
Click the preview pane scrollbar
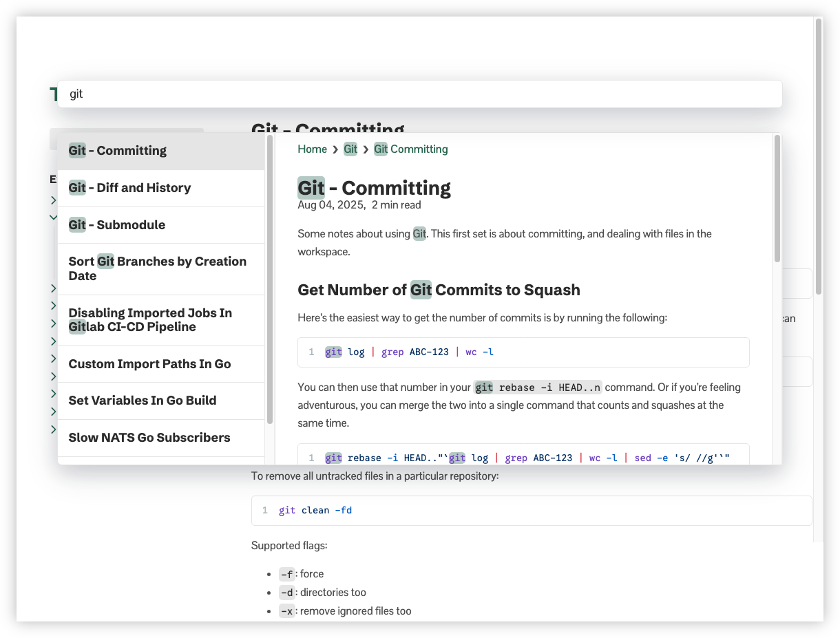tap(777, 198)
